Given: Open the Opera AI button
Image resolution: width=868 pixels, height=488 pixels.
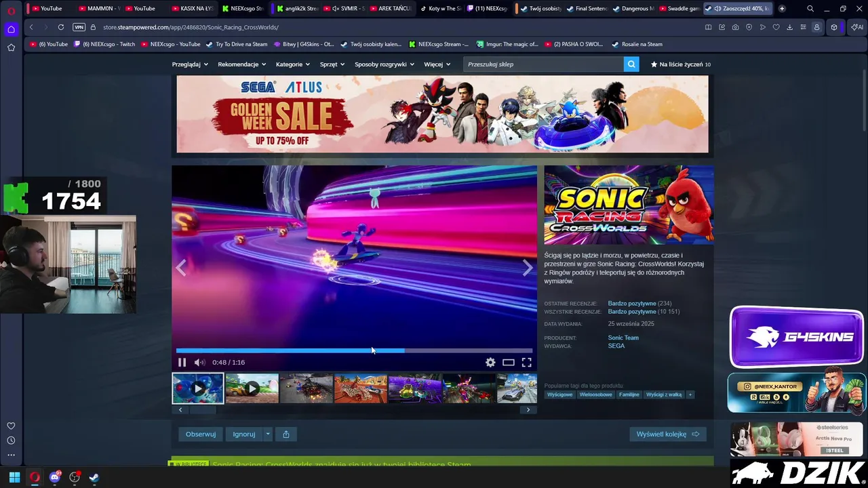Looking at the screenshot, I should tap(857, 27).
